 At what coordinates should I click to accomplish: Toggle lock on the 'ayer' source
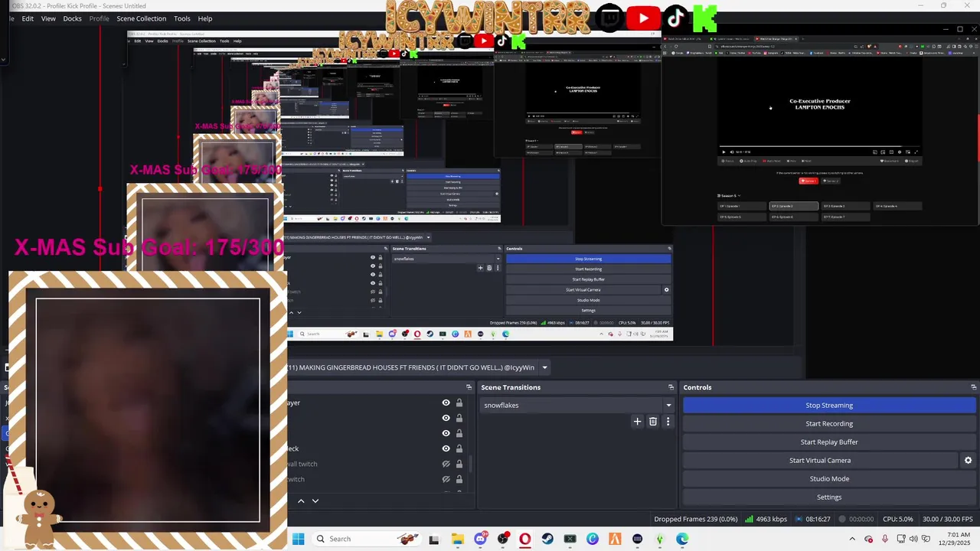[x=459, y=403]
